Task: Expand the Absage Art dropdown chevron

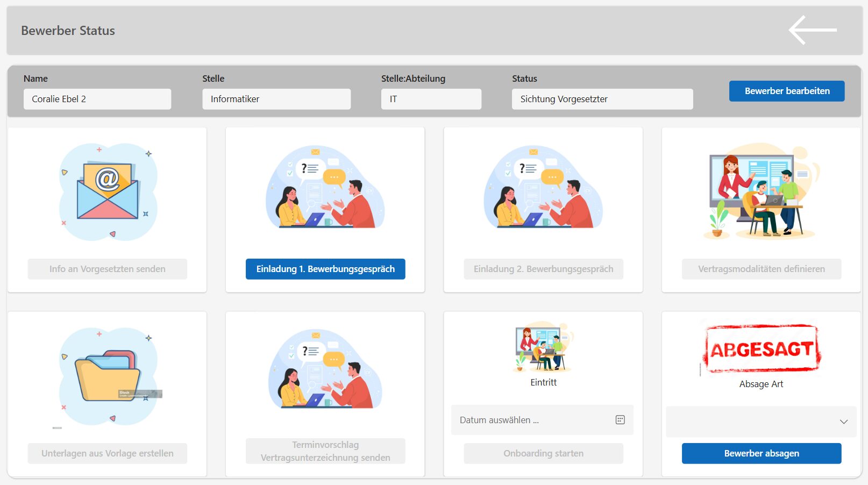Action: click(843, 422)
